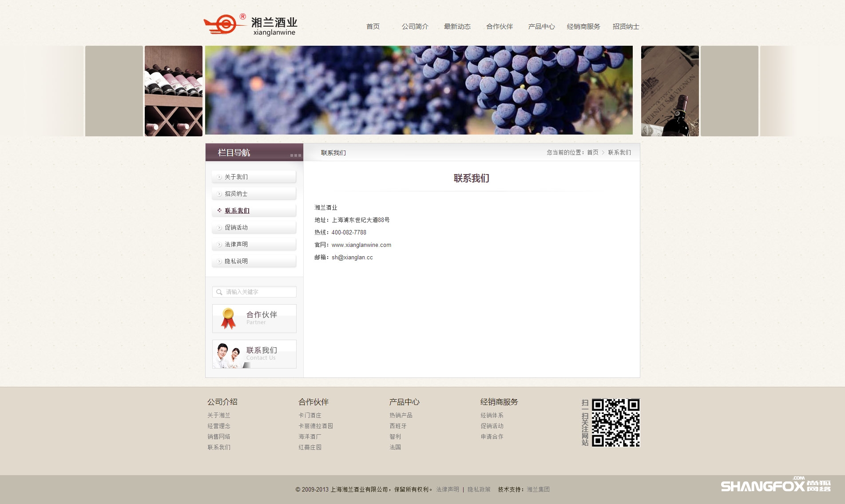845x504 pixels.
Task: Open the 联系我们 Contact Us banner
Action: [x=254, y=354]
